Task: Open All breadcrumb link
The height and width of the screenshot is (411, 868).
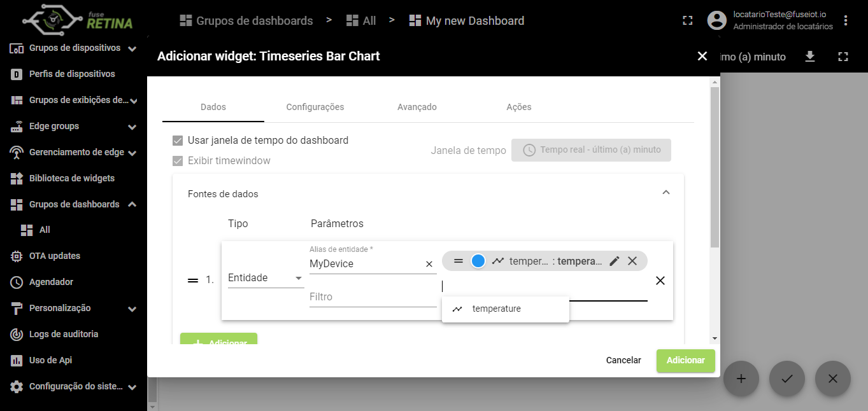Action: tap(361, 21)
